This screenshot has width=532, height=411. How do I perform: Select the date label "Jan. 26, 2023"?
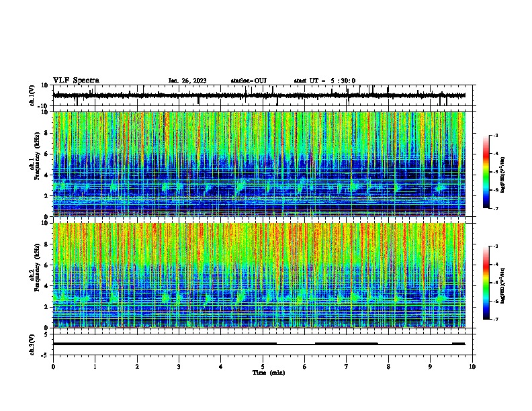[x=187, y=81]
